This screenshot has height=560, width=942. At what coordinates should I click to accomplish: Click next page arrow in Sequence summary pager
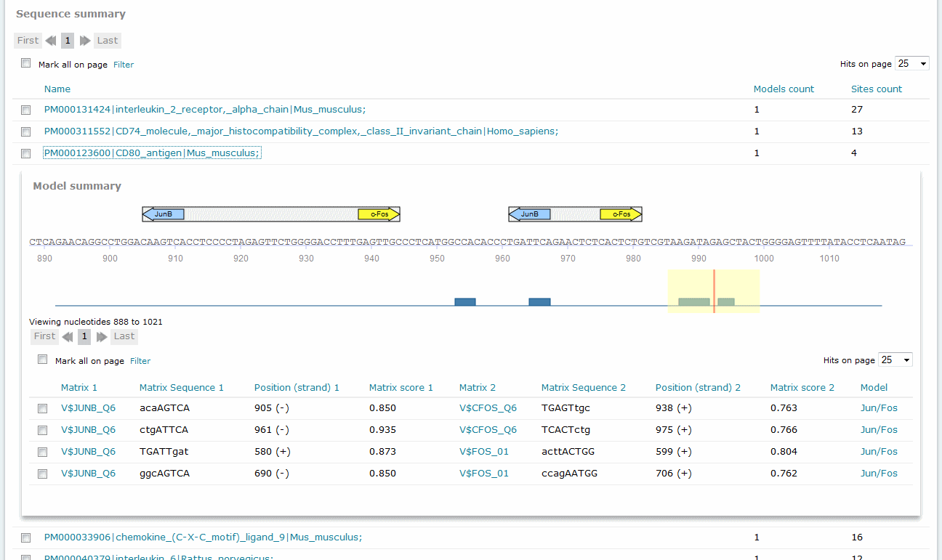(x=85, y=41)
